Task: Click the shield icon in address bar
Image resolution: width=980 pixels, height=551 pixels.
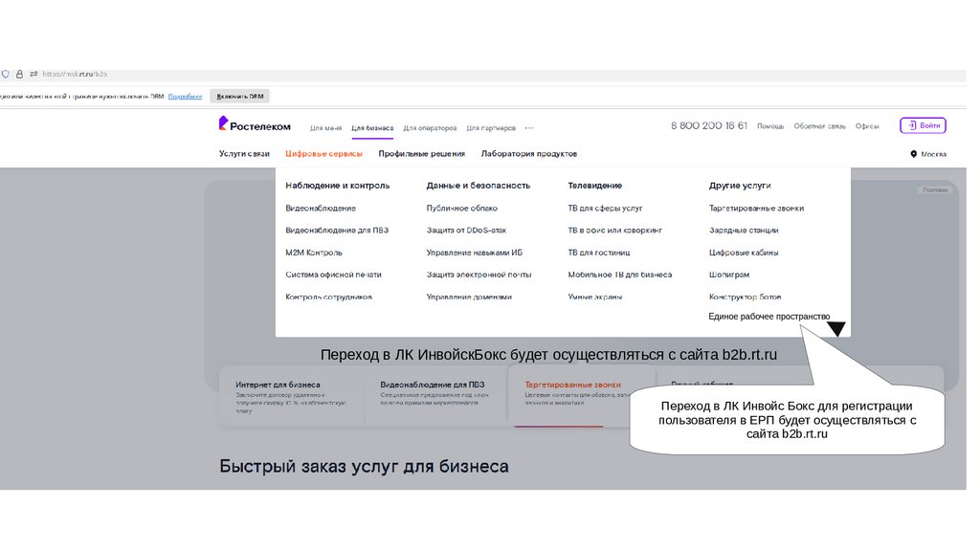Action: [x=6, y=74]
